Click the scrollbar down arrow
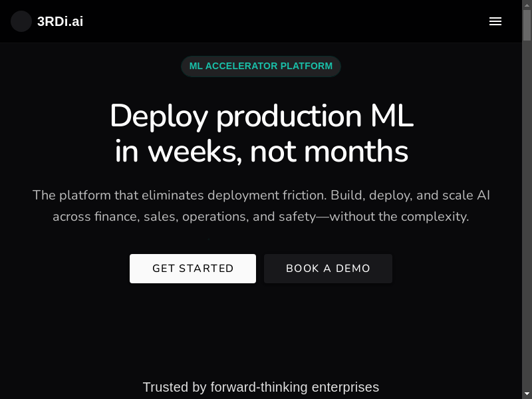The width and height of the screenshot is (532, 399). coord(527,394)
